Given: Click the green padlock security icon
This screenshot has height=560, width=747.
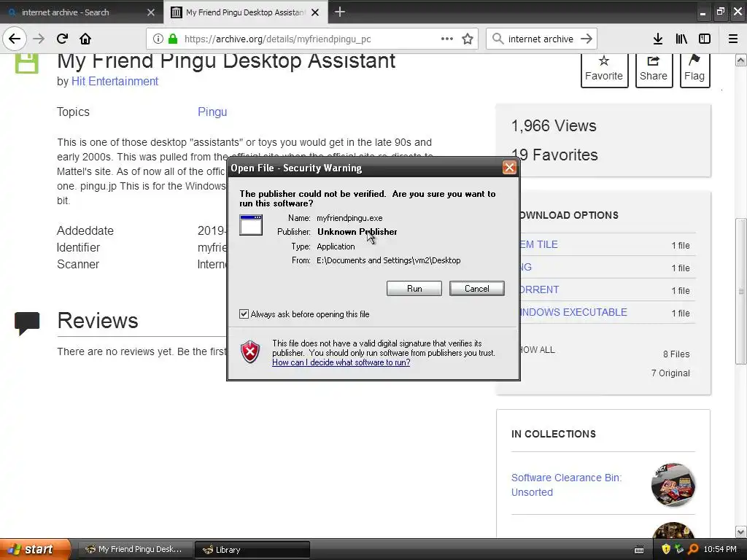Looking at the screenshot, I should point(173,39).
